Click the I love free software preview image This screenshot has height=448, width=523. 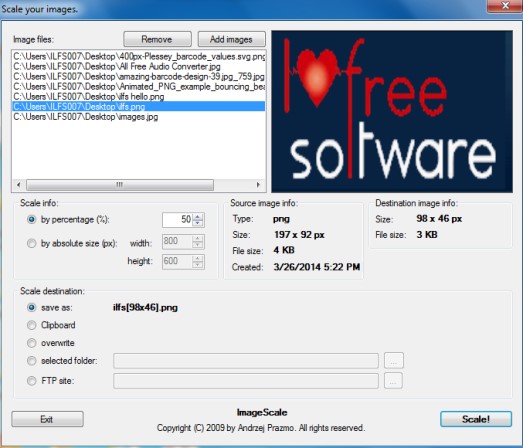[x=392, y=111]
